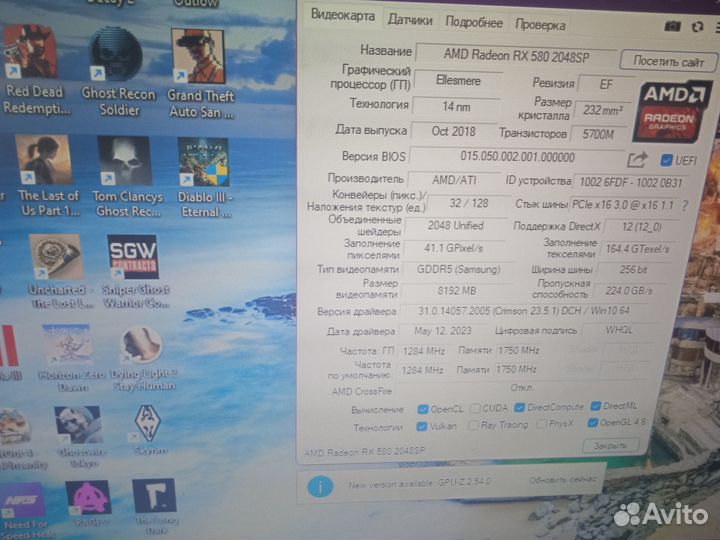The height and width of the screenshot is (540, 720).
Task: Click the Ellesmere GPU value
Action: pos(458,81)
